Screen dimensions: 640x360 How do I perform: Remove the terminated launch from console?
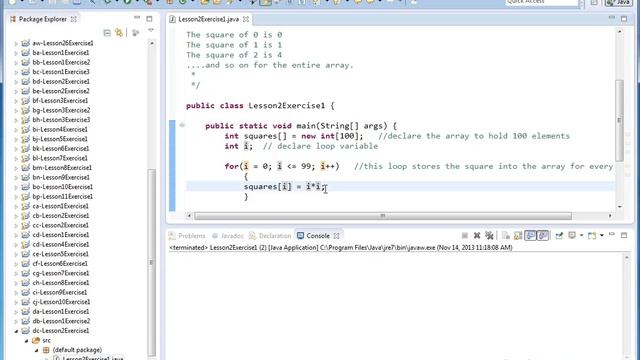coord(477,236)
